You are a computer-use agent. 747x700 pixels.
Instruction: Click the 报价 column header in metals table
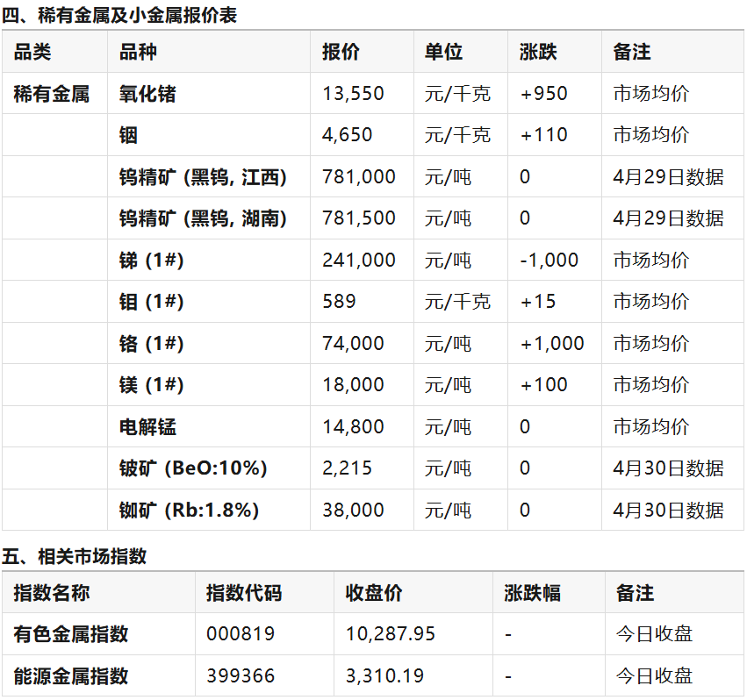click(341, 52)
